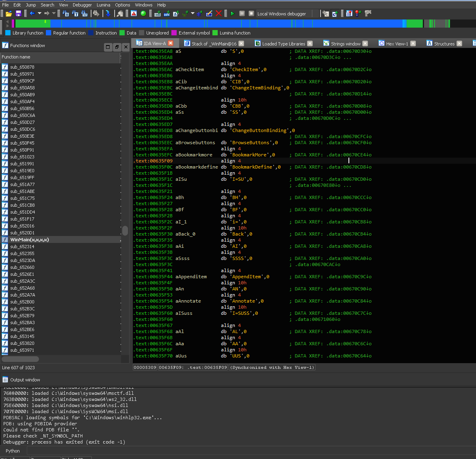Viewport: 476px width, 459px height.
Task: Save the database with the floppy icon
Action: (x=18, y=13)
